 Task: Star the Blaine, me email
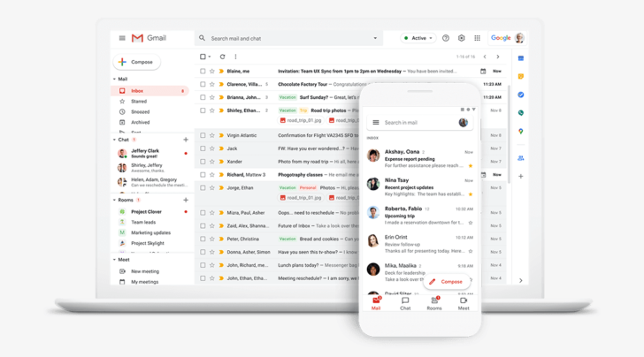coord(212,71)
